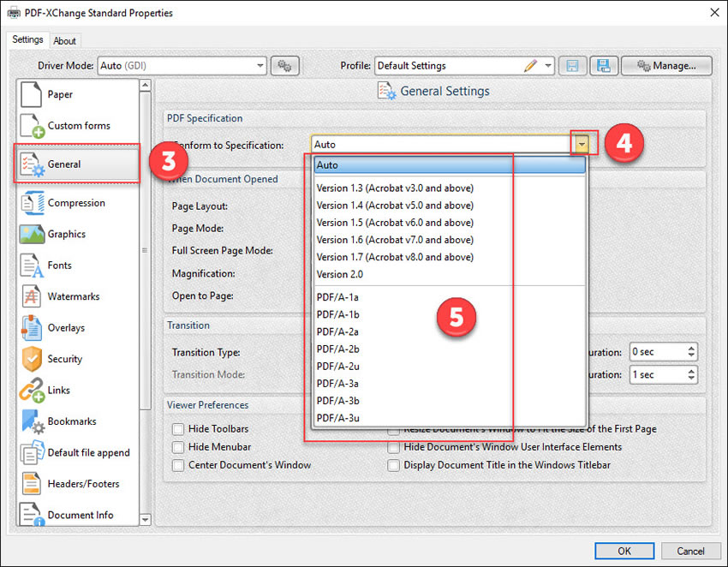
Task: Enable Display Document Title in Windows Titlebar
Action: 393,465
